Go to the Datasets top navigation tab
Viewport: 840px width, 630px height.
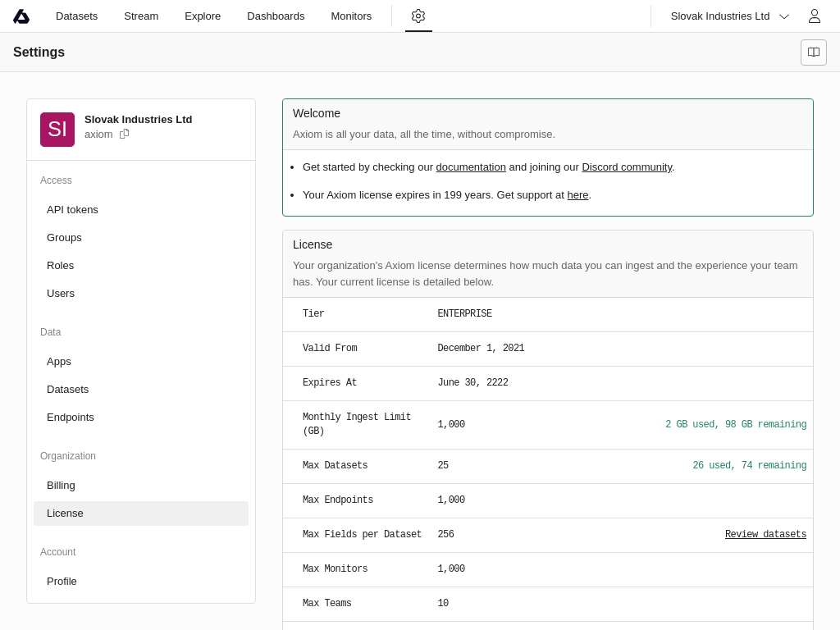click(x=76, y=16)
